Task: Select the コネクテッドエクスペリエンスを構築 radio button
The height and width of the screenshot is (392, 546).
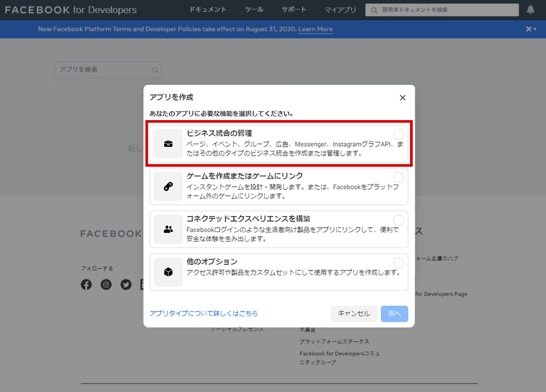Action: [398, 220]
